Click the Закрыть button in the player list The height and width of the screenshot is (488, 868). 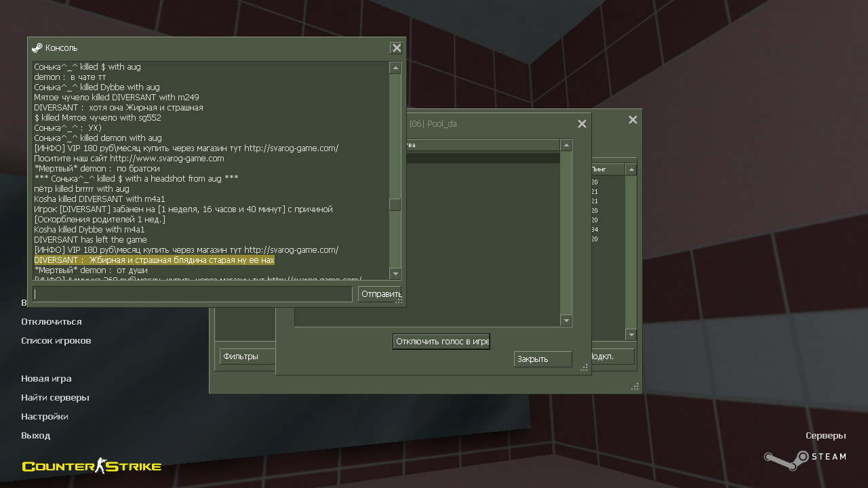click(543, 359)
